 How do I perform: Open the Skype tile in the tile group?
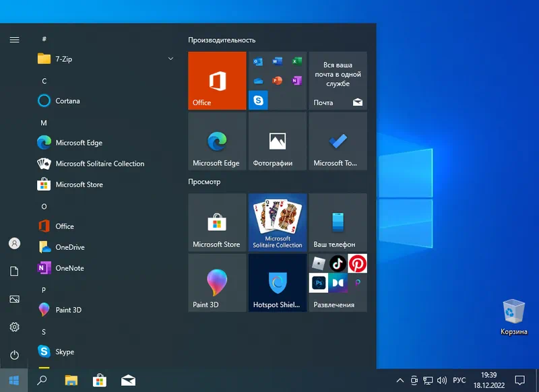point(258,100)
